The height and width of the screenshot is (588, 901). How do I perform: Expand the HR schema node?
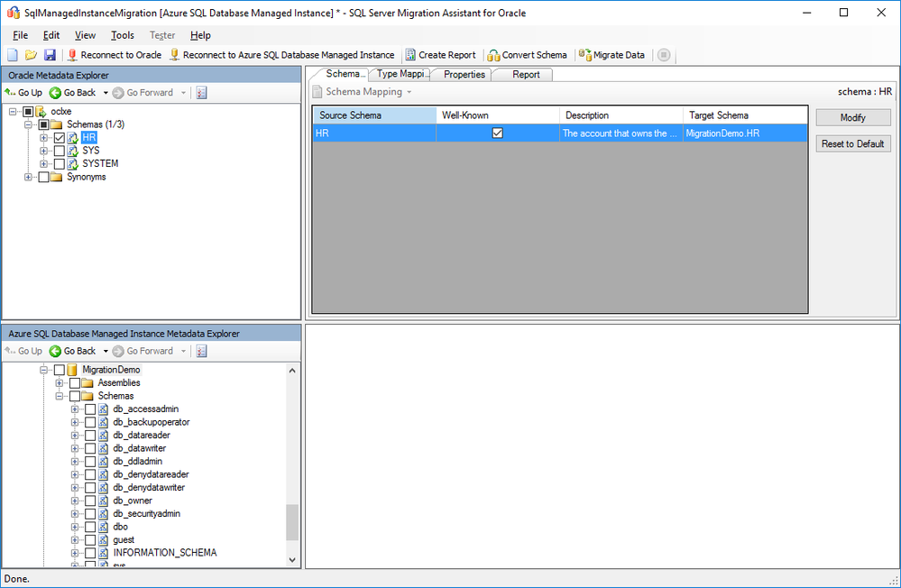click(43, 138)
